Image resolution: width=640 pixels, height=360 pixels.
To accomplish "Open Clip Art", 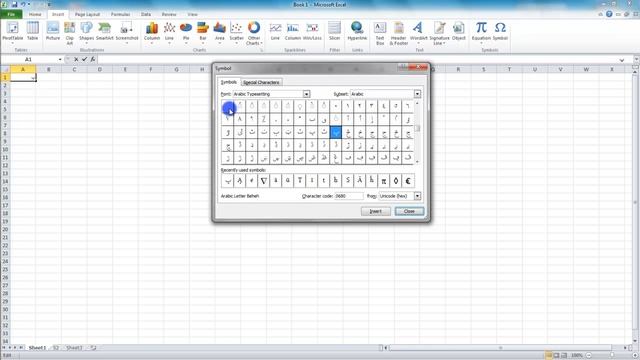I will click(x=70, y=33).
